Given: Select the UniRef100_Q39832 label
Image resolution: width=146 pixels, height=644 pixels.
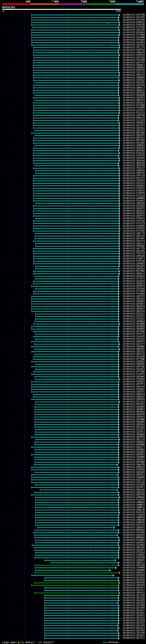Looking at the screenshot, I should pos(134,80).
